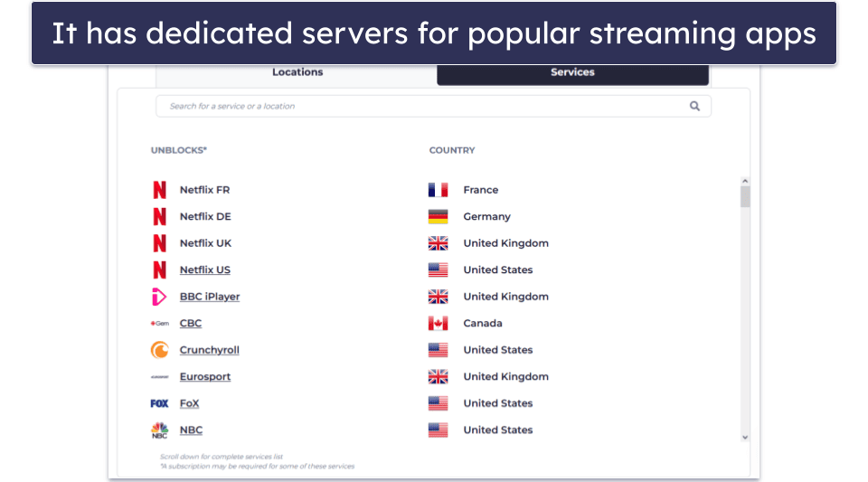Click the UK flag in Eurosport row
Screen dimensions: 868x482
438,376
